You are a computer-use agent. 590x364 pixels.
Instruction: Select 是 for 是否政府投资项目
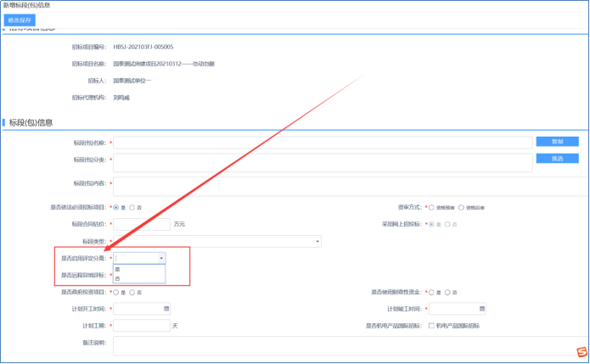click(116, 292)
